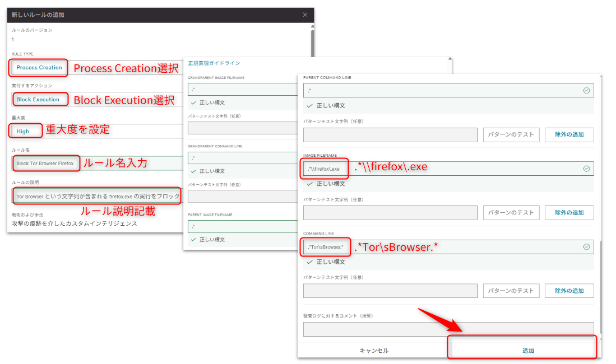Open the action dropdown showing Block Execution
The image size is (616, 364).
(x=38, y=100)
